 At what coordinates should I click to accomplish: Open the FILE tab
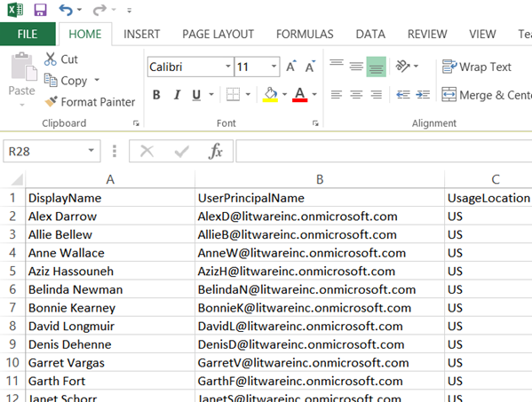pos(28,34)
